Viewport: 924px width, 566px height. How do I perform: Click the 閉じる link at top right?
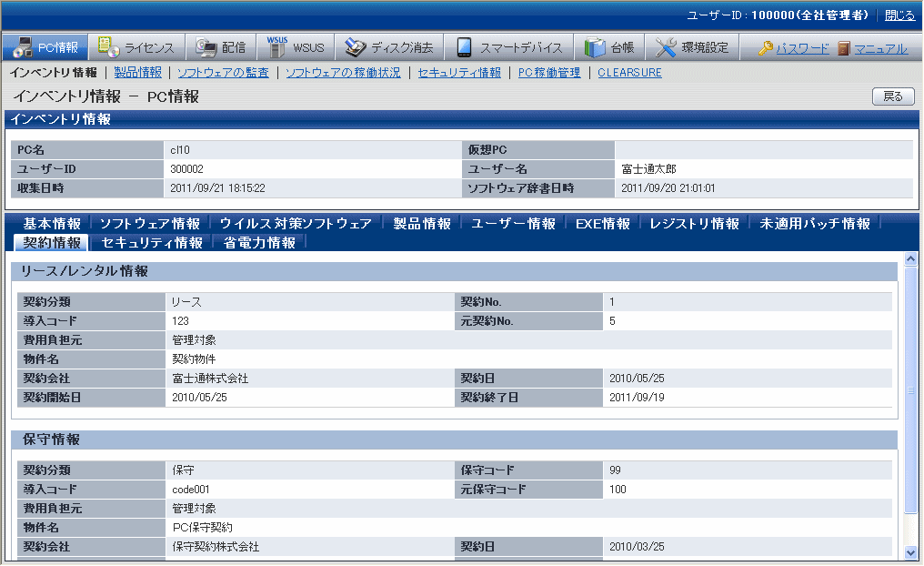click(x=899, y=15)
